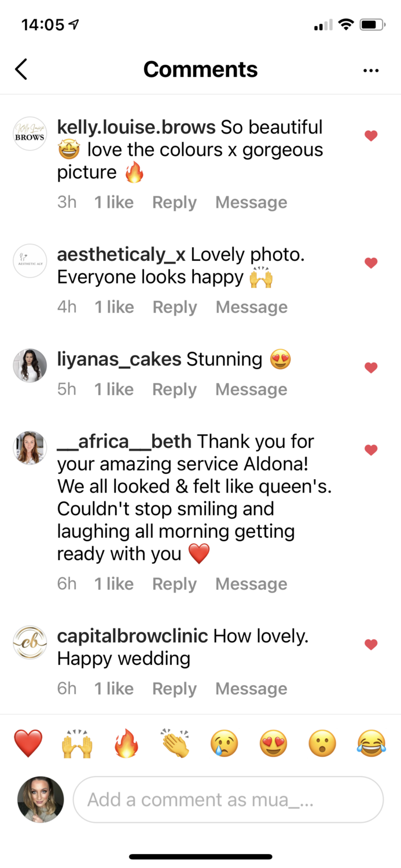This screenshot has height=868, width=401.
Task: Open capitalbrowclinic profile picture
Action: [x=30, y=642]
